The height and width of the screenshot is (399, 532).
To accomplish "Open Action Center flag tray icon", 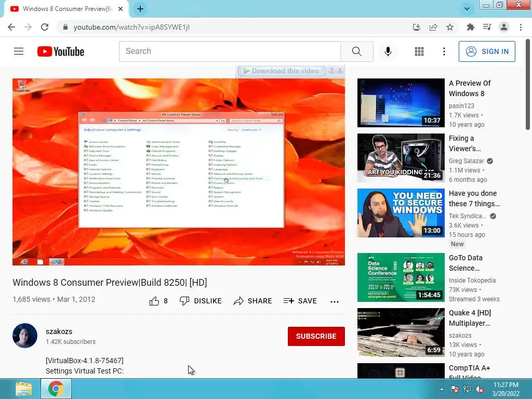I will pyautogui.click(x=454, y=389).
